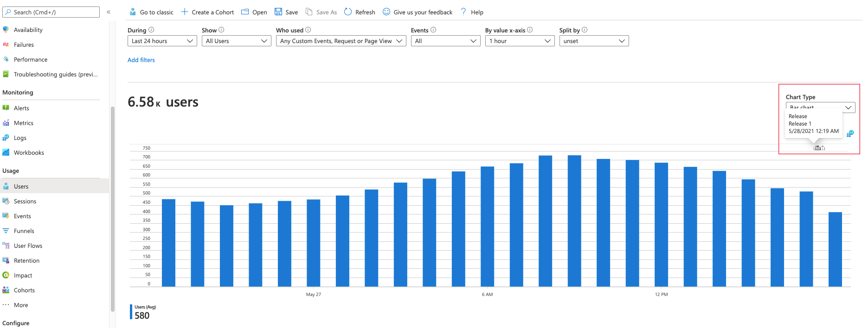Open Troubleshooting guides (preview)
This screenshot has height=328, width=868.
point(56,74)
